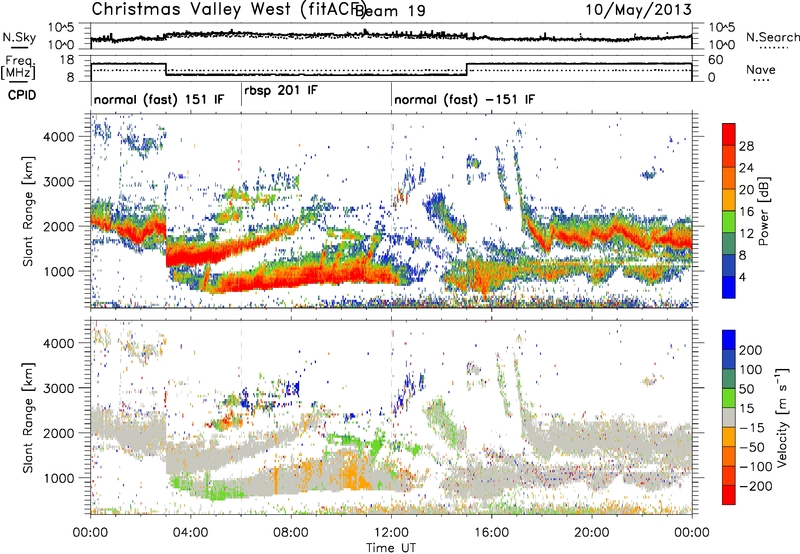Click the blue bottom of the Power colorbar
The height and width of the screenshot is (554, 800).
click(729, 287)
